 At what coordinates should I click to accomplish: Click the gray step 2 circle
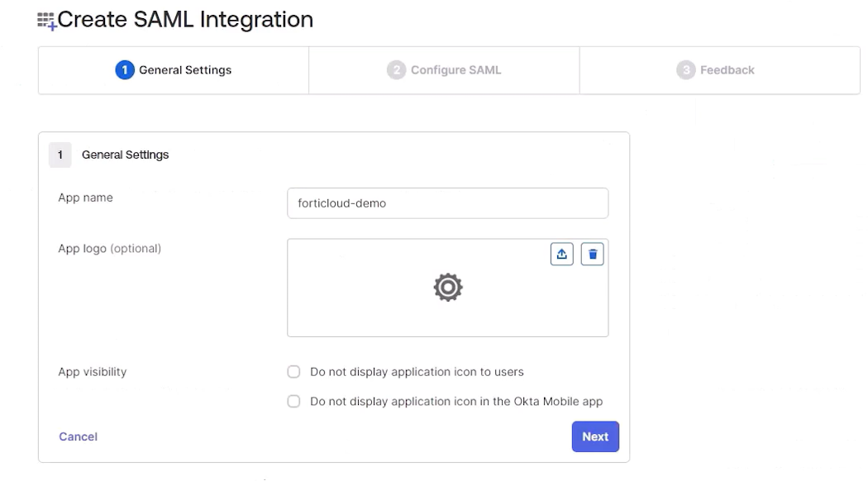(396, 70)
